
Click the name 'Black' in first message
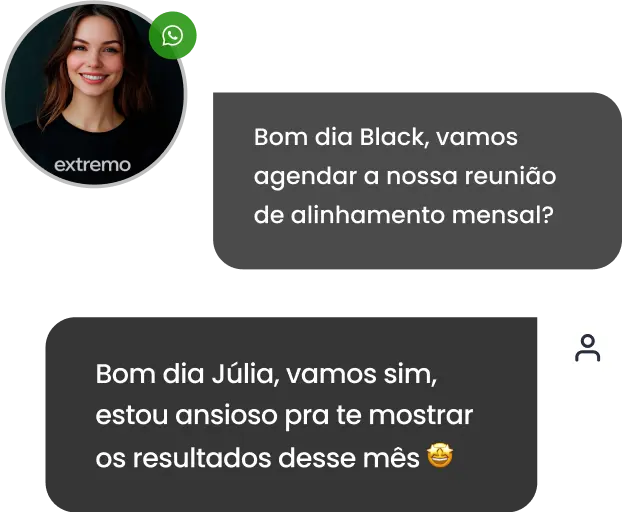(392, 137)
